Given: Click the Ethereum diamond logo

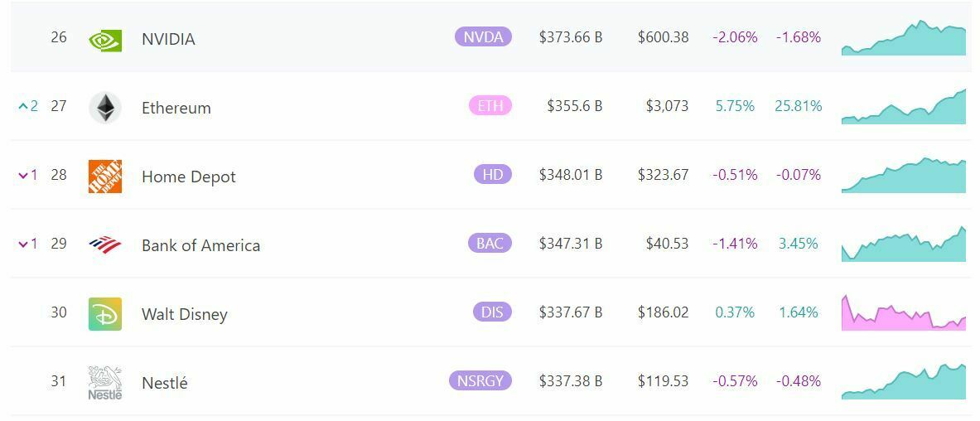Looking at the screenshot, I should pyautogui.click(x=105, y=108).
